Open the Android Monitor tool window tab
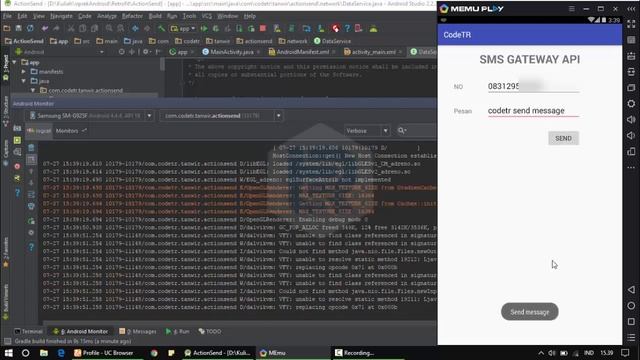The height and width of the screenshot is (360, 640). (x=81, y=331)
